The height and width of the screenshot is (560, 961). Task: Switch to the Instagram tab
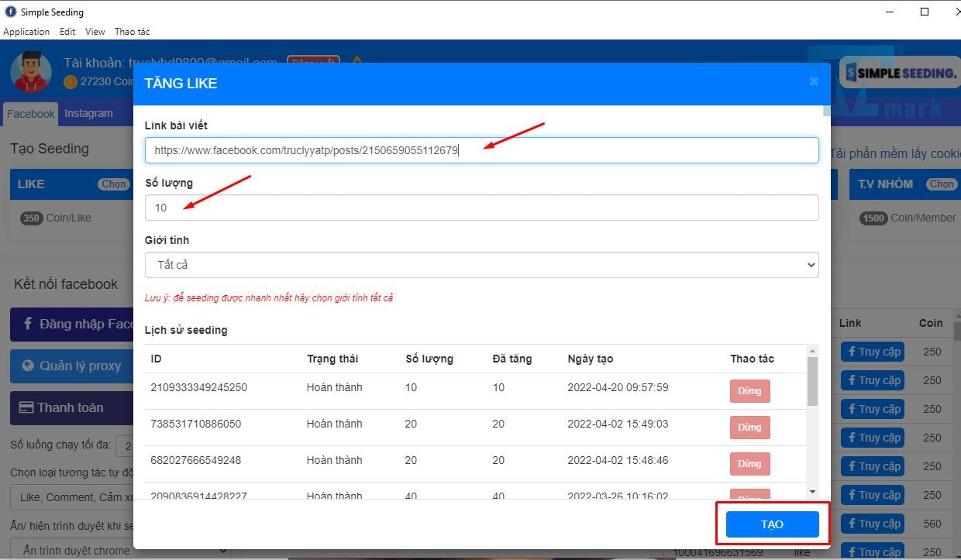pos(88,113)
